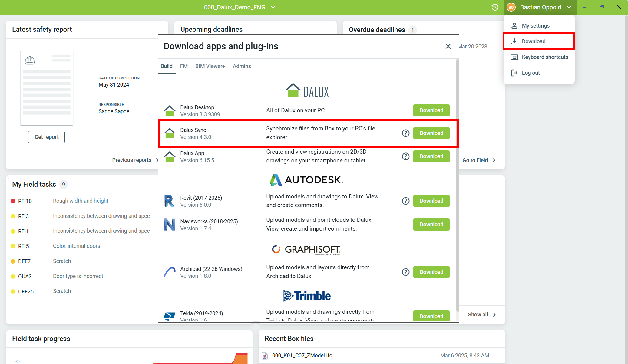Download Dalux Sync
The width and height of the screenshot is (628, 364).
point(431,133)
